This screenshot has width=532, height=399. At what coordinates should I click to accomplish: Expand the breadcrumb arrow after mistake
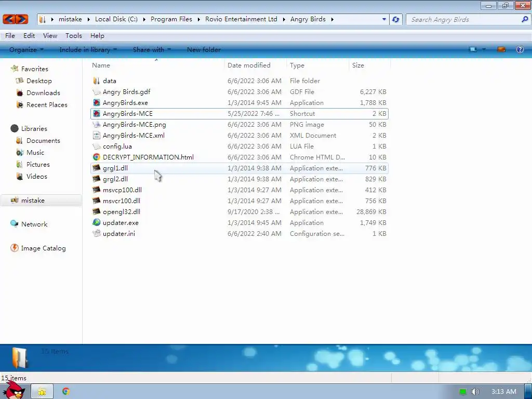coord(88,19)
